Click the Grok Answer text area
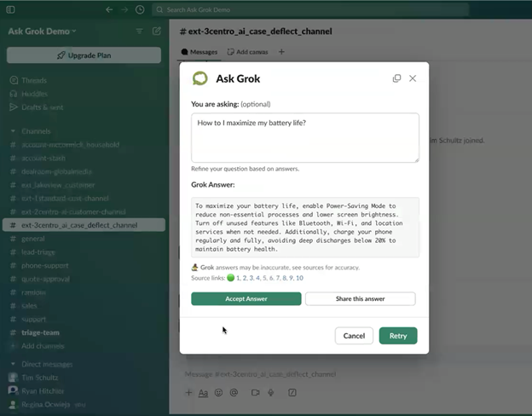This screenshot has width=532, height=416. 305,228
